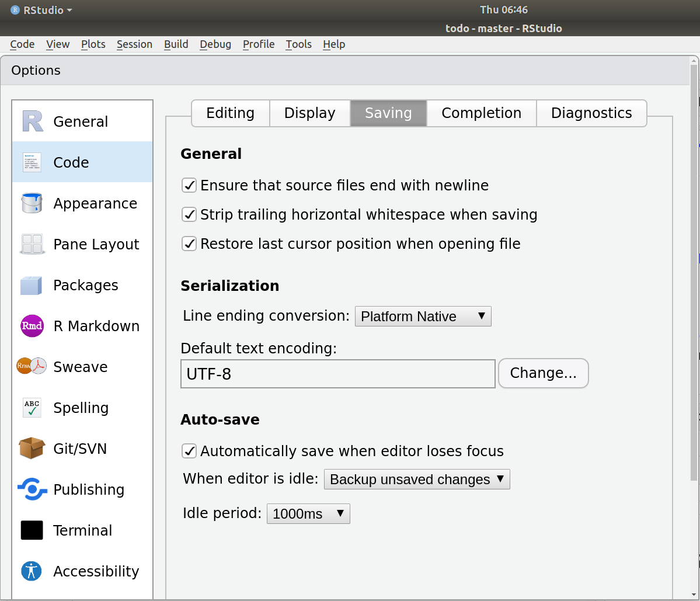700x601 pixels.
Task: Select the Spelling label in the sidebar
Action: click(81, 408)
